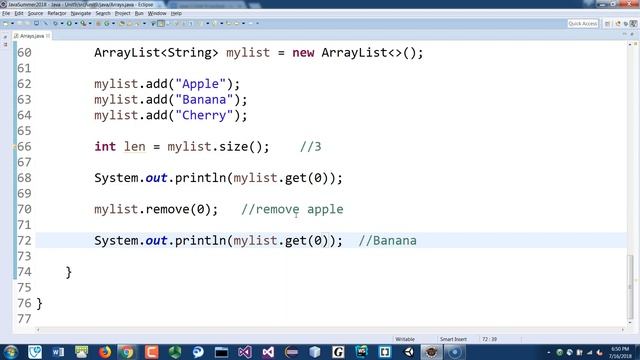
Task: Click 'int len = mylist.size();' statement
Action: tap(182, 147)
